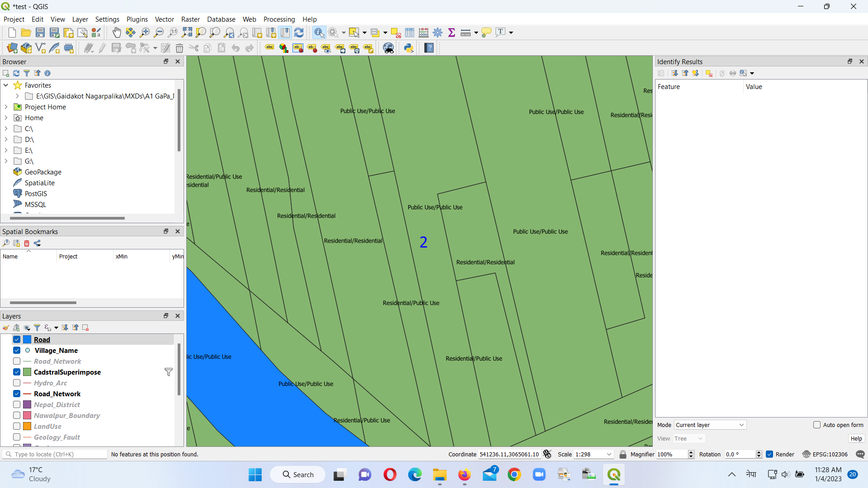Viewport: 868px width, 488px height.
Task: Enable the LandUse layer checkbox
Action: coord(17,426)
